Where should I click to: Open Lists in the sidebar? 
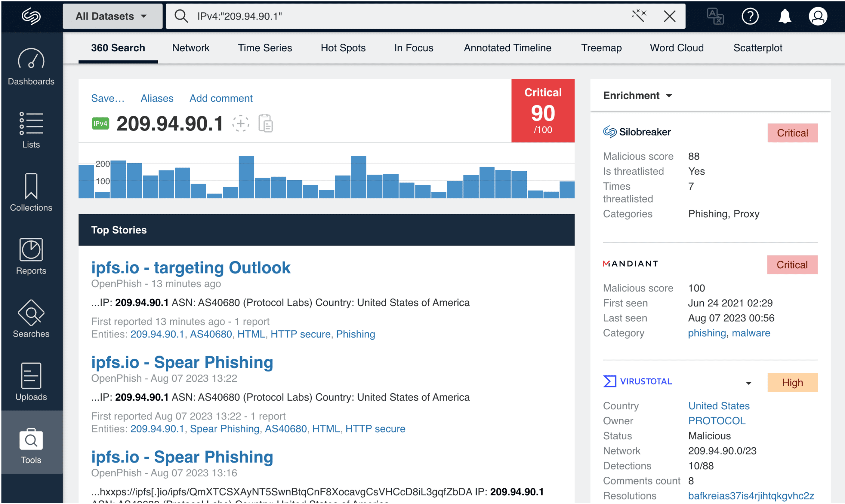(31, 130)
